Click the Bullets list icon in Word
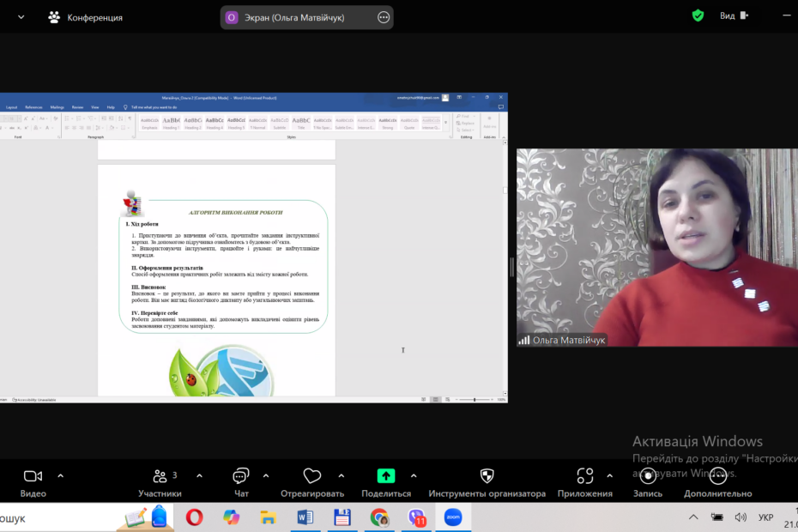 pos(68,118)
